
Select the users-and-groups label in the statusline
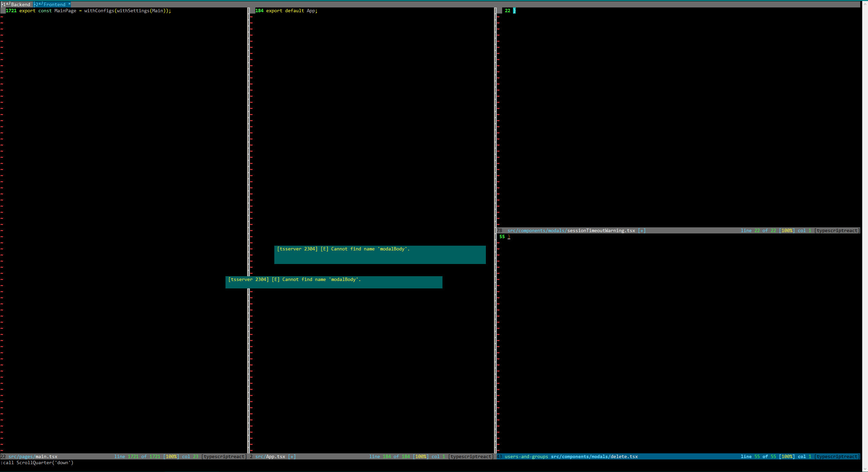tap(526, 456)
